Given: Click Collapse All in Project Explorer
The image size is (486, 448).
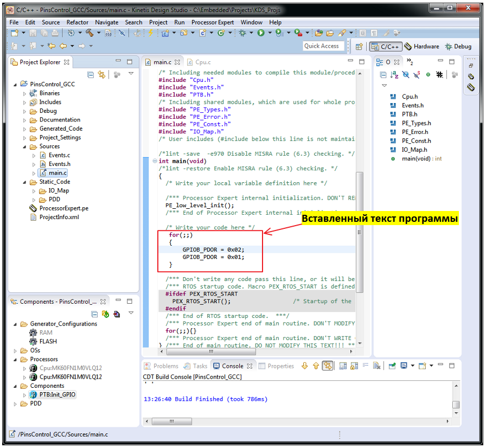Looking at the screenshot, I should (91, 75).
